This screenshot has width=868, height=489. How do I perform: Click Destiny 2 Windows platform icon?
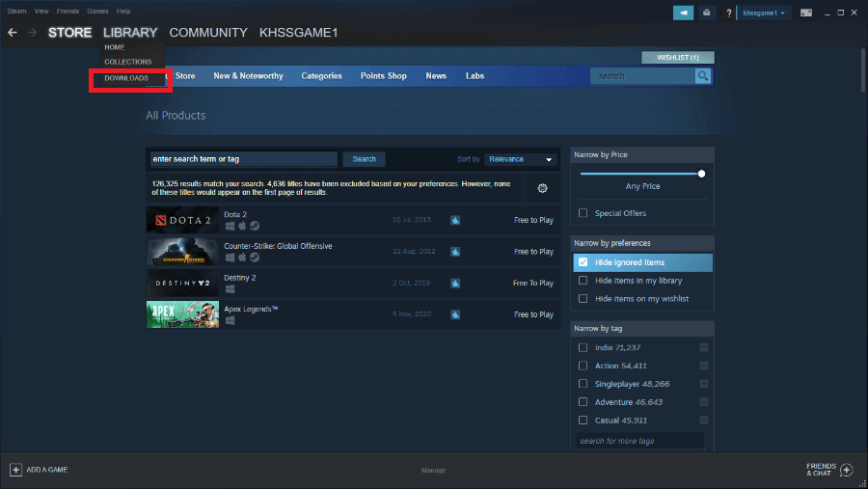tap(230, 289)
